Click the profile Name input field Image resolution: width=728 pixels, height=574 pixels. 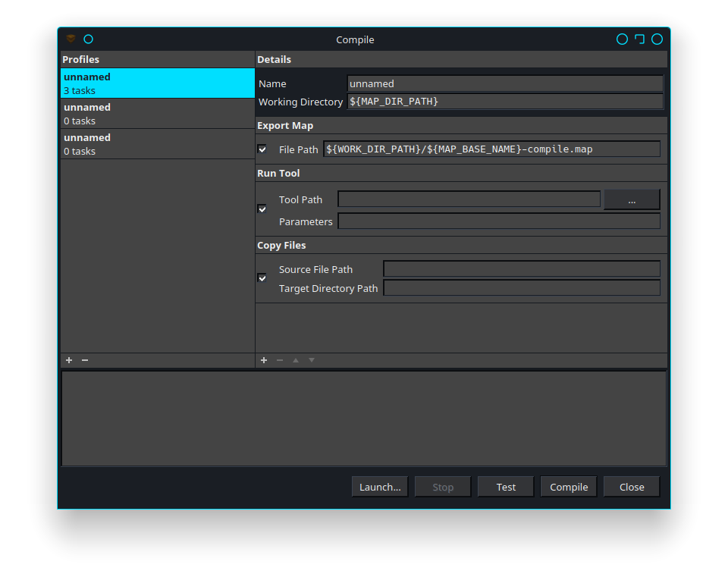(504, 83)
